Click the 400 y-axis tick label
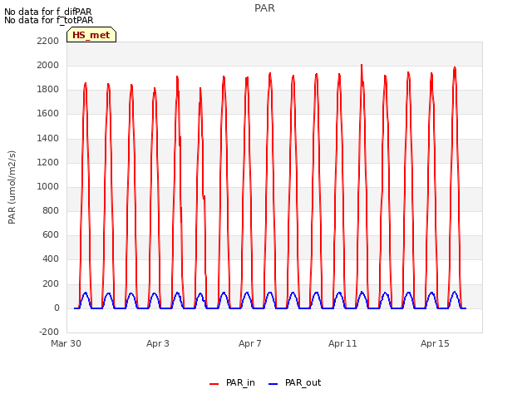The image size is (532, 399). pyautogui.click(x=51, y=259)
